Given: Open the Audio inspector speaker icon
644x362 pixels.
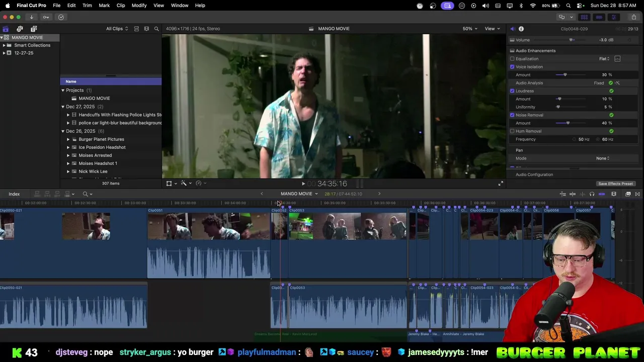Looking at the screenshot, I should pos(512,29).
